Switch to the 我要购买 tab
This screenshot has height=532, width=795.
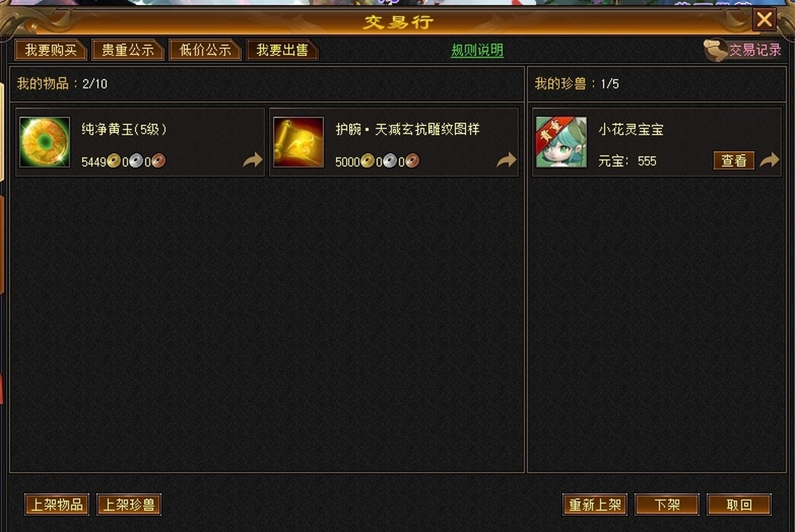(x=51, y=50)
